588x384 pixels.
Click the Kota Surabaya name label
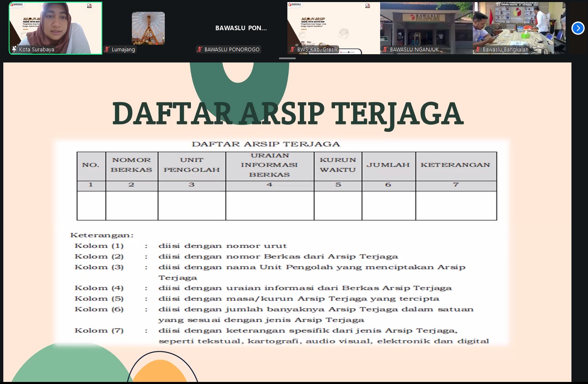(x=36, y=50)
